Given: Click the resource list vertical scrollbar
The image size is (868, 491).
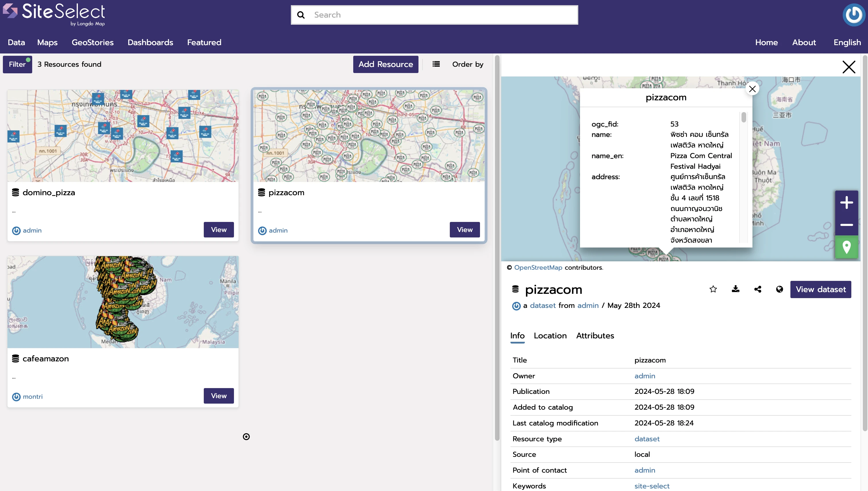Looking at the screenshot, I should tap(497, 248).
